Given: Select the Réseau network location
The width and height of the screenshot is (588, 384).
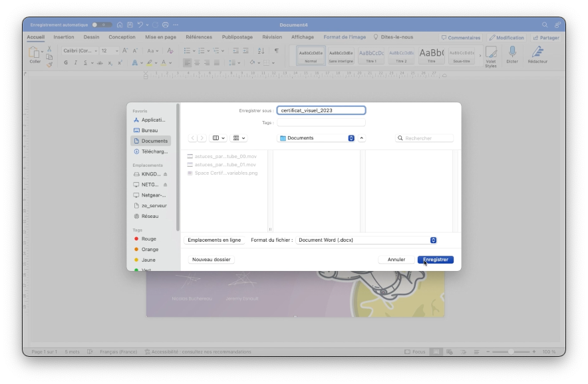Looking at the screenshot, I should 150,216.
